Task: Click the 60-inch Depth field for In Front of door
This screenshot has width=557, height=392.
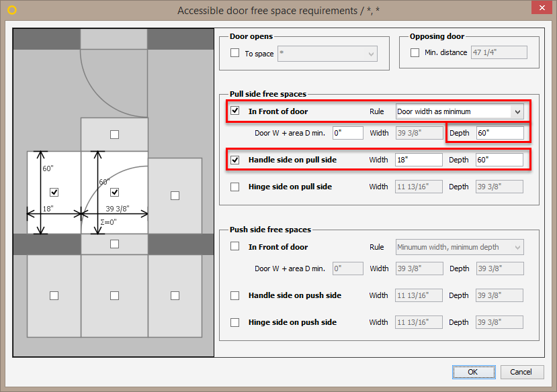Action: coord(499,133)
